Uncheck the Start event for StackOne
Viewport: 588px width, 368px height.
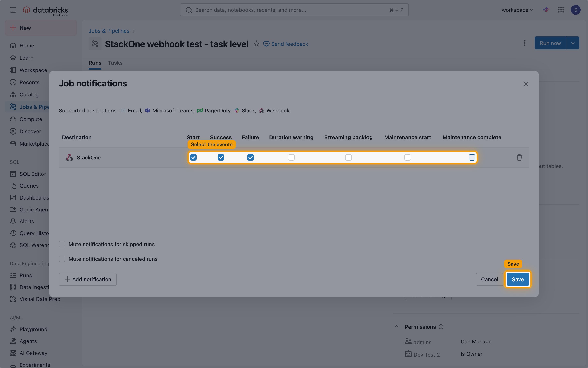[x=193, y=157]
